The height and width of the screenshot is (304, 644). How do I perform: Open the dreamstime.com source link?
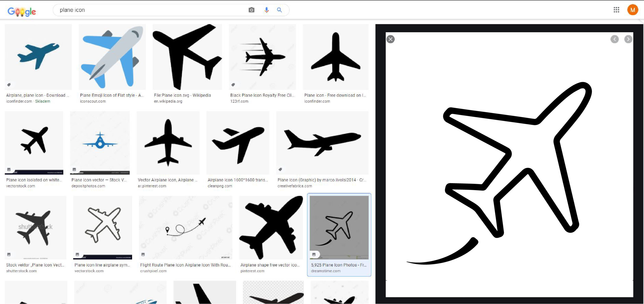click(x=326, y=271)
